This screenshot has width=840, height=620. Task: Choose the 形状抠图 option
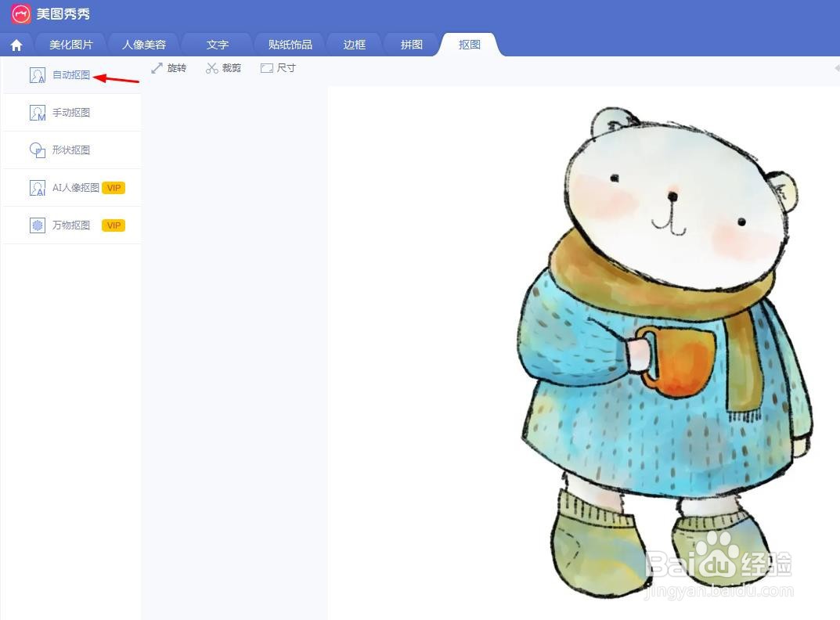coord(71,150)
